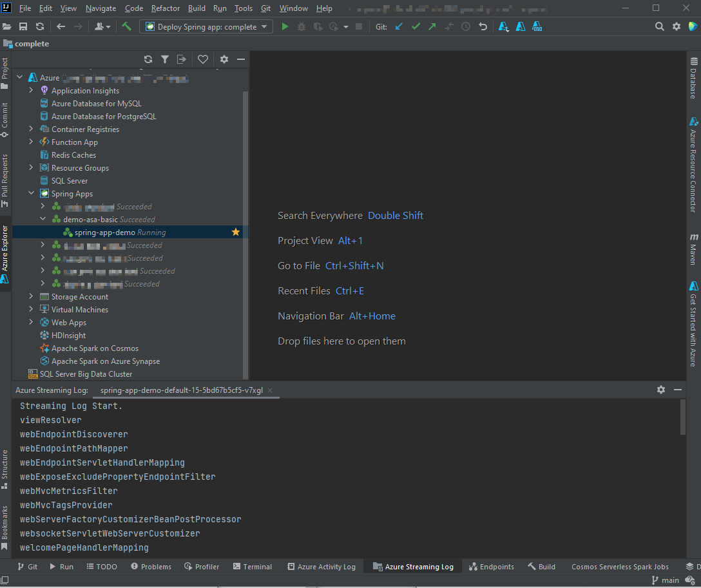
Task: Open Search Everywhere magnifier icon
Action: pyautogui.click(x=658, y=26)
